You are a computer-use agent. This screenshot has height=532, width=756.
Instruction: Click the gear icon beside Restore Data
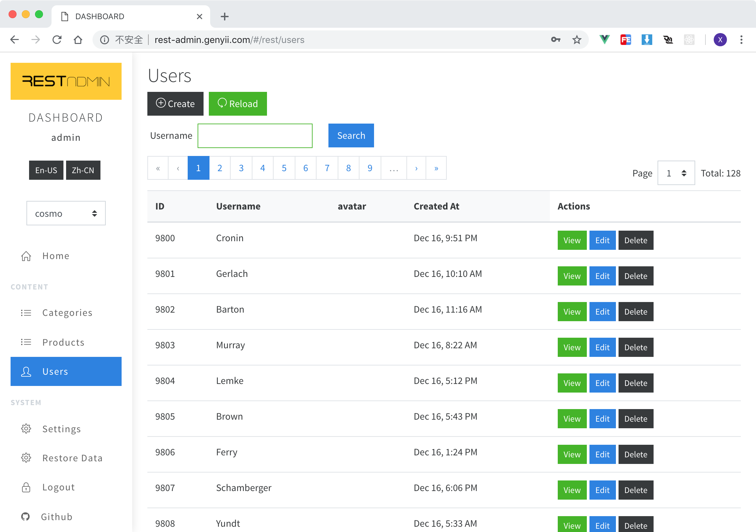coord(26,458)
